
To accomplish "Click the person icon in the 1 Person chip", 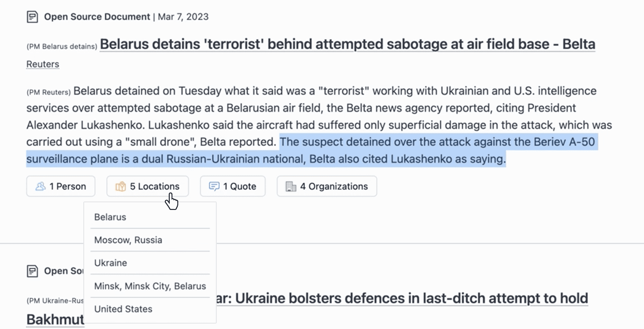I will coord(40,186).
